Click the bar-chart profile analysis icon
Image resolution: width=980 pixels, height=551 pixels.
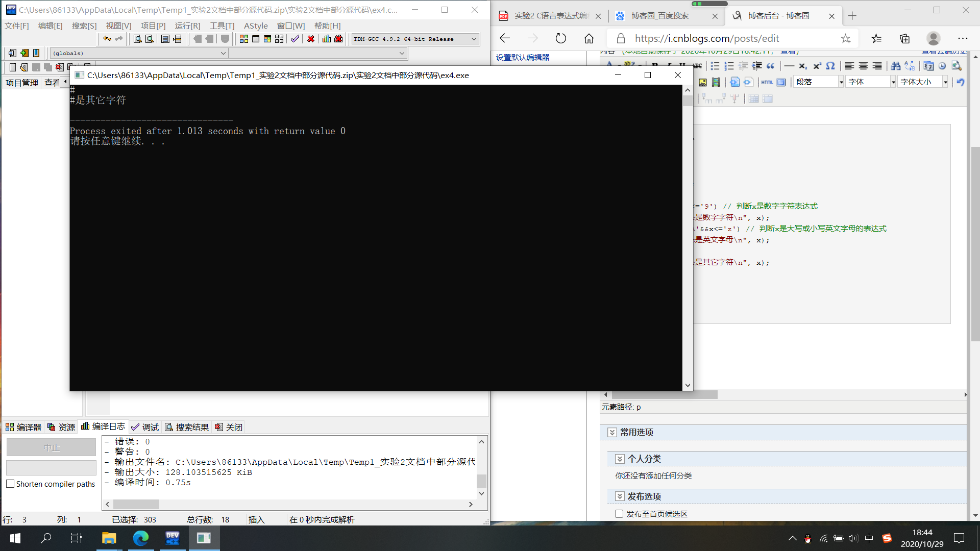327,39
